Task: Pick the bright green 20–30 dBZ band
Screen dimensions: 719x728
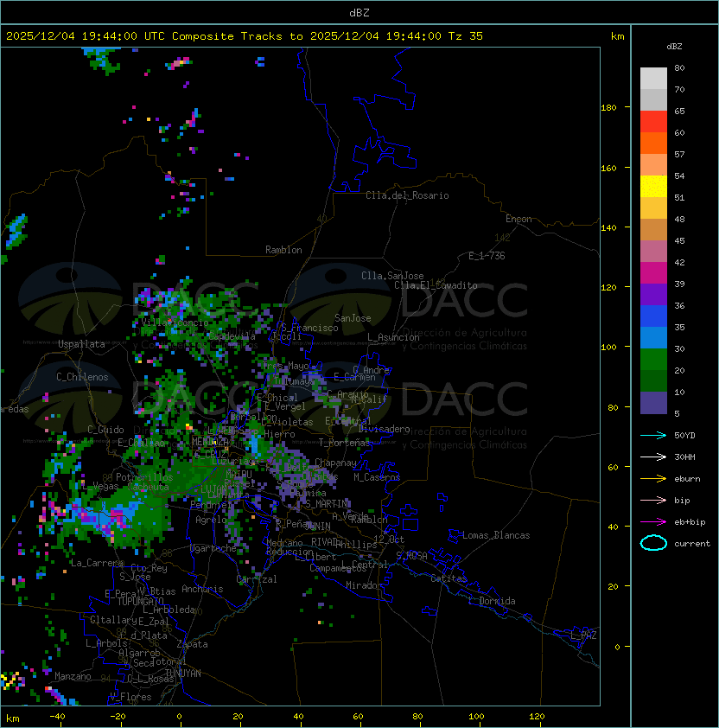Action: tap(653, 360)
